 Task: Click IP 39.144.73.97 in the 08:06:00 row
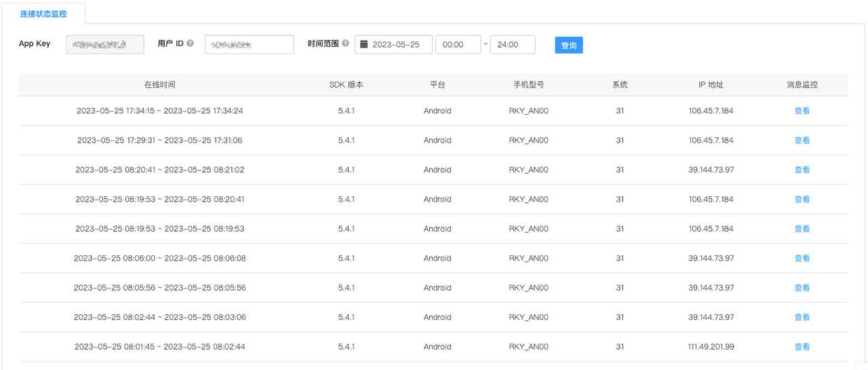(711, 258)
